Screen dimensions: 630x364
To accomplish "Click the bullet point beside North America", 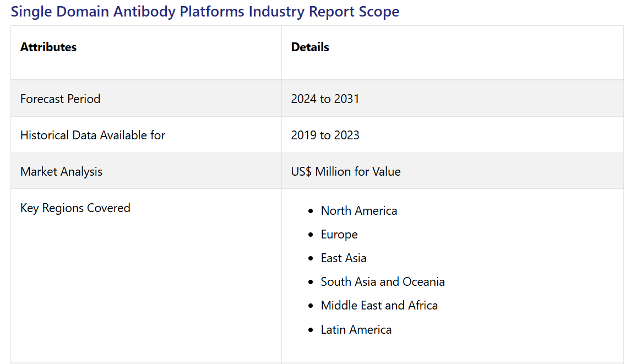I will click(x=311, y=211).
